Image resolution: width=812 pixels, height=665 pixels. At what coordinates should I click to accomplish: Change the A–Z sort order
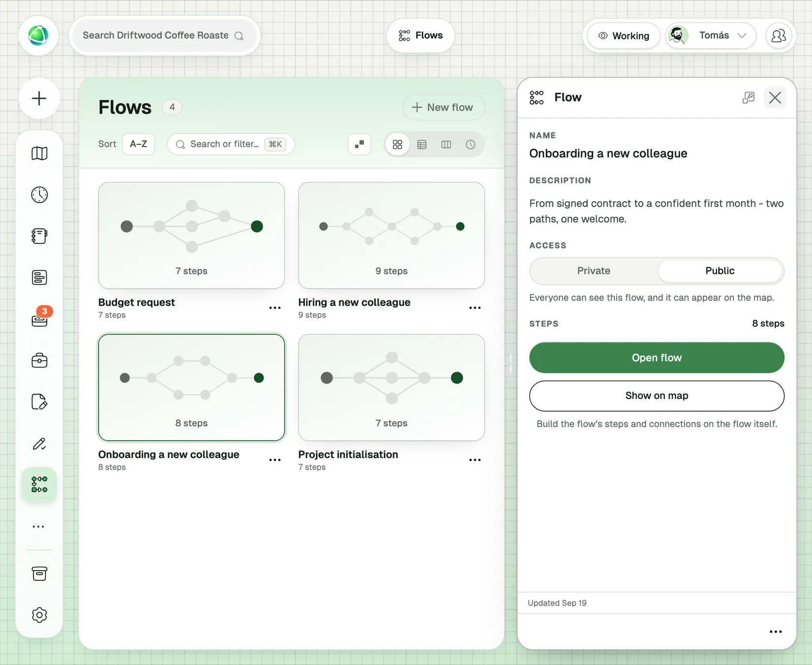point(138,144)
